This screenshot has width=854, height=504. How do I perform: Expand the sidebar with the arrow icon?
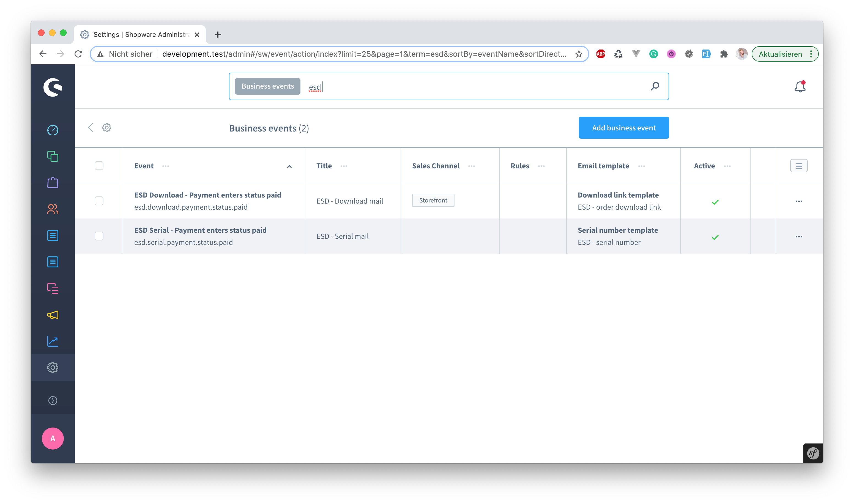[x=53, y=401]
